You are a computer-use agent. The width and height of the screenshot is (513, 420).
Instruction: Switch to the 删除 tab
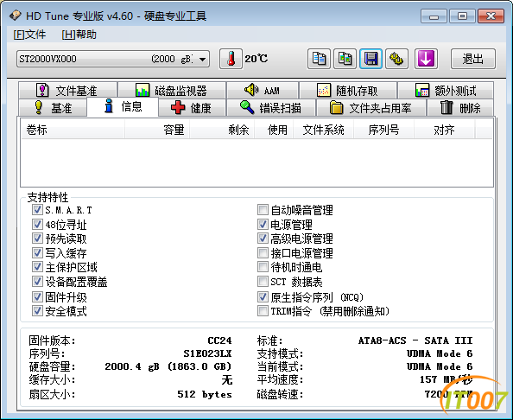pos(460,108)
